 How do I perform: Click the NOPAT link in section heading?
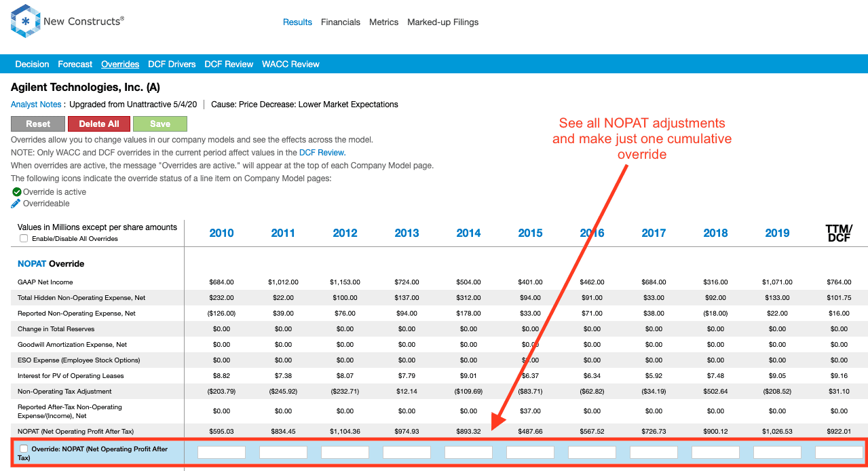click(32, 263)
